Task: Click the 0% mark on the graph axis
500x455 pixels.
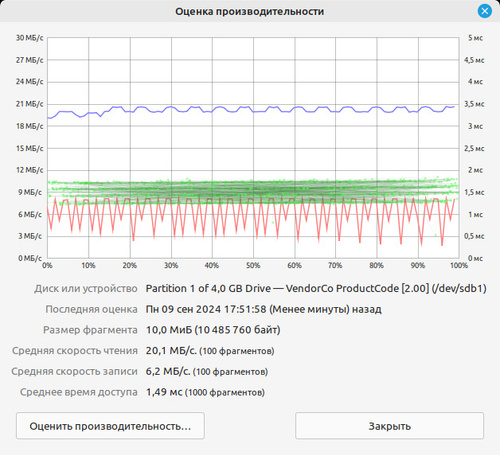Action: (x=47, y=265)
